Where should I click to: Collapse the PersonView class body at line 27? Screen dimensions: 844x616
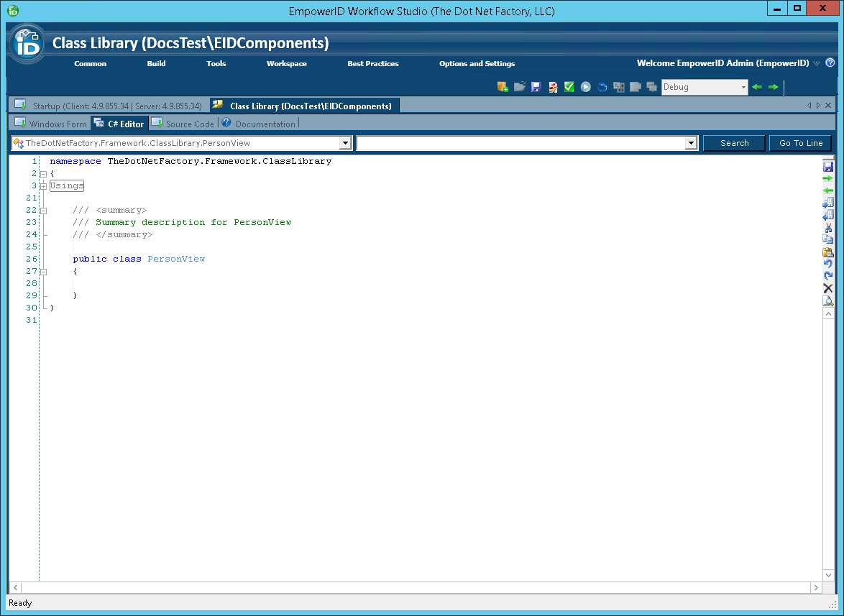(x=43, y=272)
